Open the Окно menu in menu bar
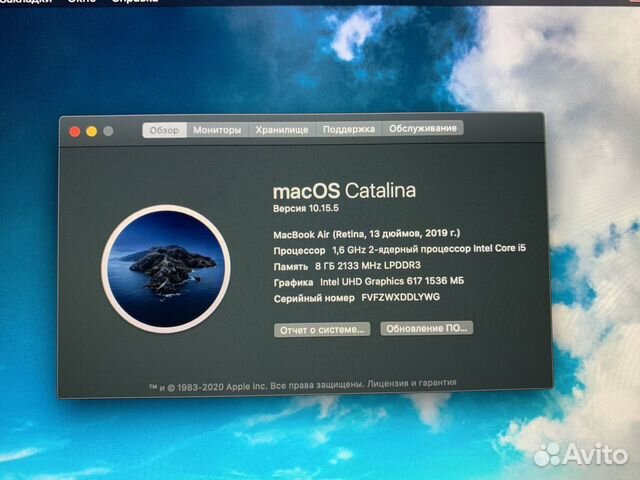The image size is (640, 480). pos(82,2)
